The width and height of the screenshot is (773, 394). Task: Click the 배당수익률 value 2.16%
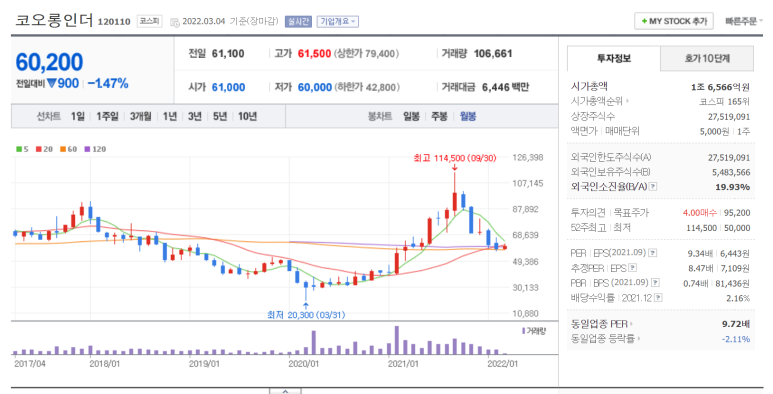coord(738,298)
